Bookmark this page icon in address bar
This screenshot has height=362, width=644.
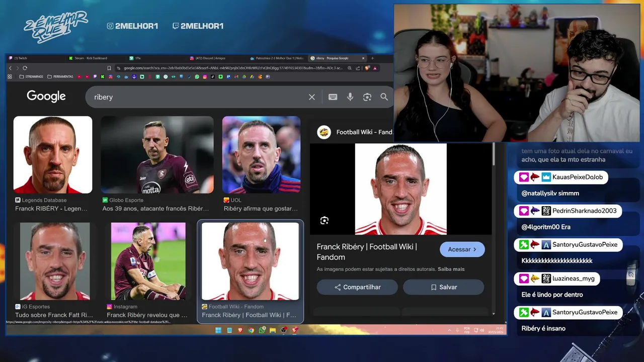[x=109, y=68]
